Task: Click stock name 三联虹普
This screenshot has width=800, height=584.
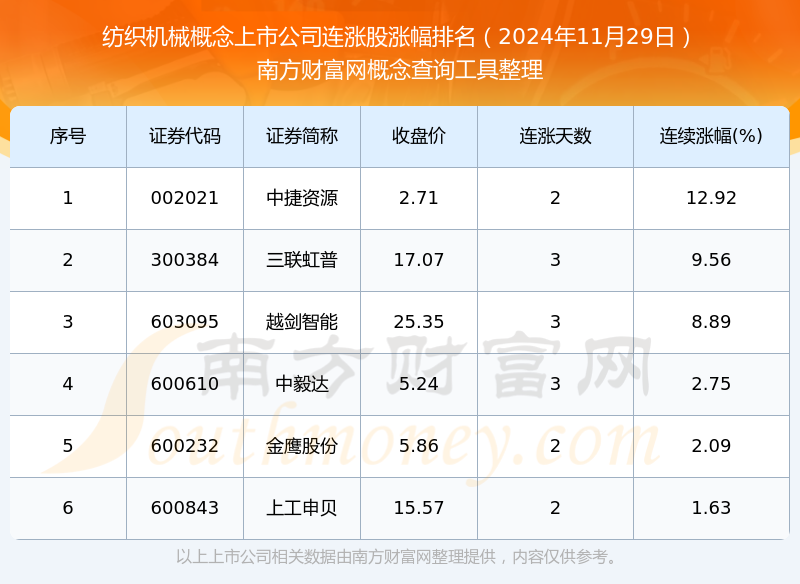Action: pos(302,260)
